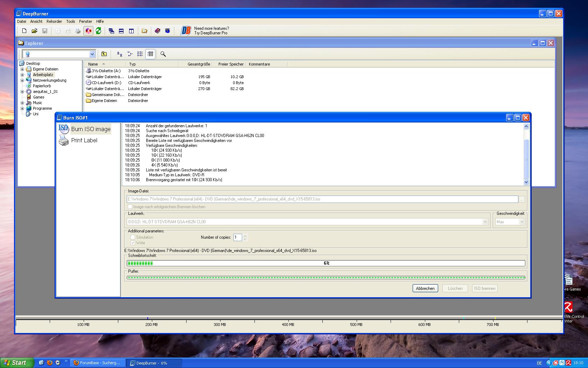Open the Laufwerk drive dropdown
The image size is (588, 368).
(485, 222)
